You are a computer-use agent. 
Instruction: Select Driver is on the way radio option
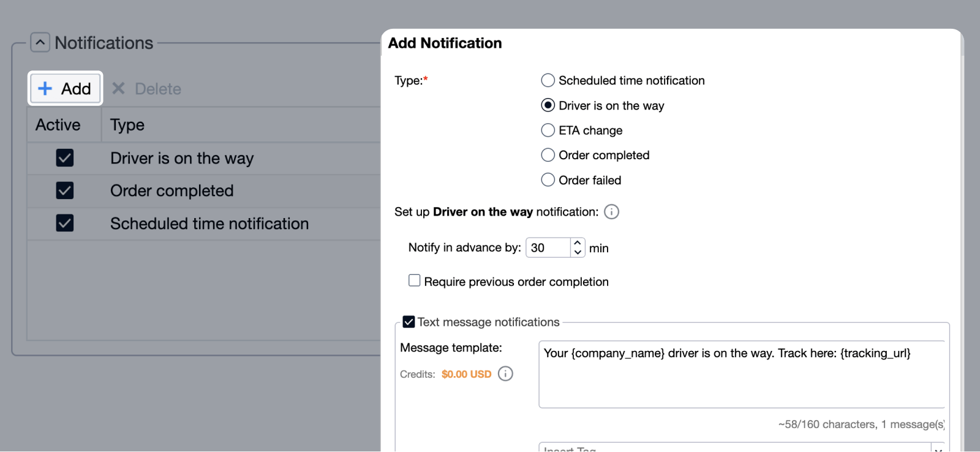coord(548,105)
